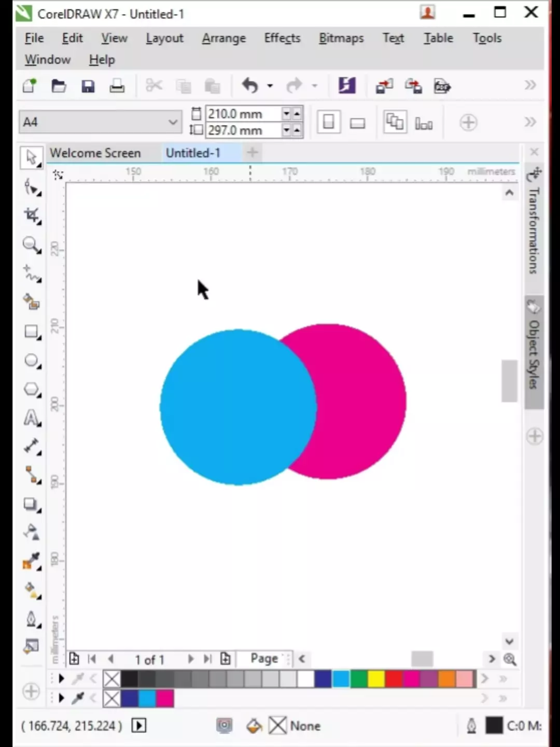Select the Rectangle tool
Image resolution: width=560 pixels, height=747 pixels.
click(x=32, y=331)
